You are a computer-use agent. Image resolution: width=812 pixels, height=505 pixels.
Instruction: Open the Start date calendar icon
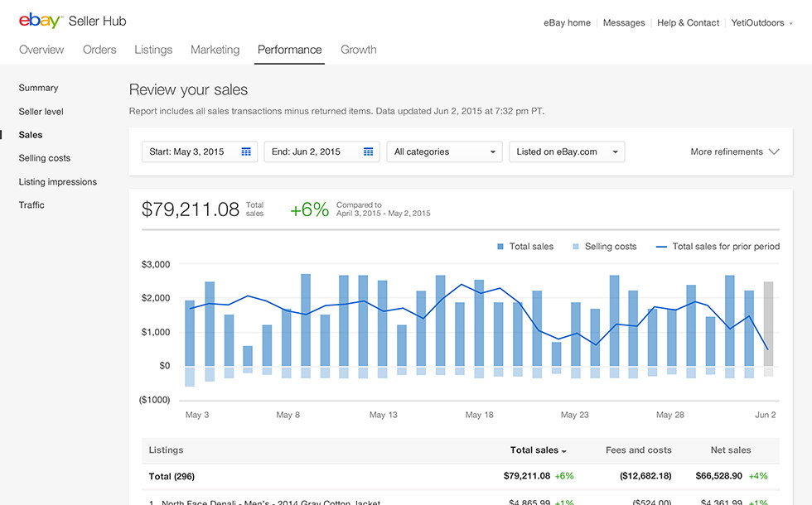(246, 151)
